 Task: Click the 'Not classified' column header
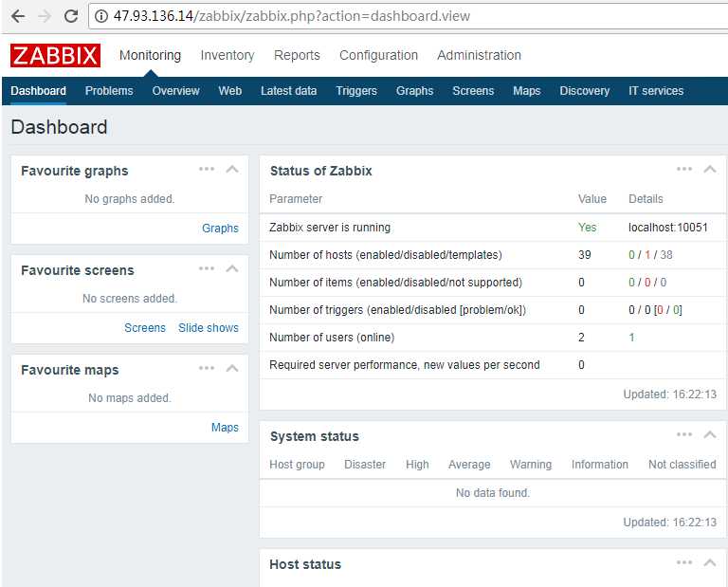(x=682, y=465)
